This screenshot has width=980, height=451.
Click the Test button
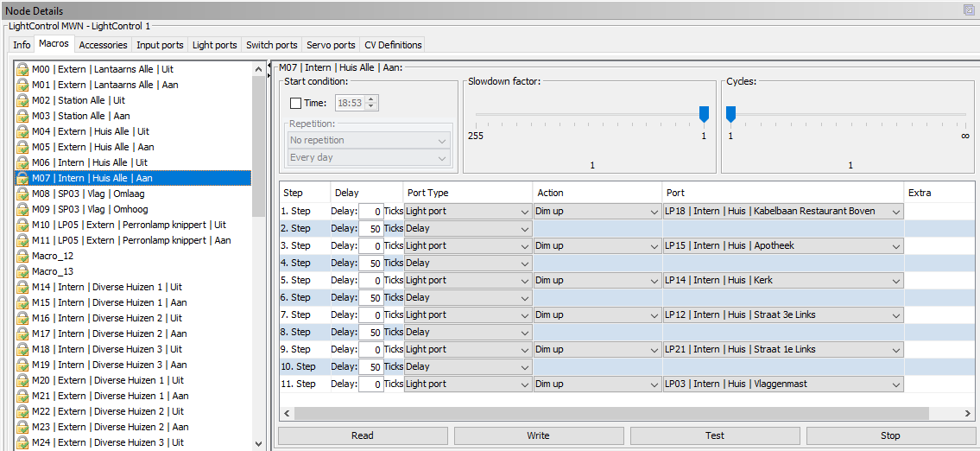(715, 435)
